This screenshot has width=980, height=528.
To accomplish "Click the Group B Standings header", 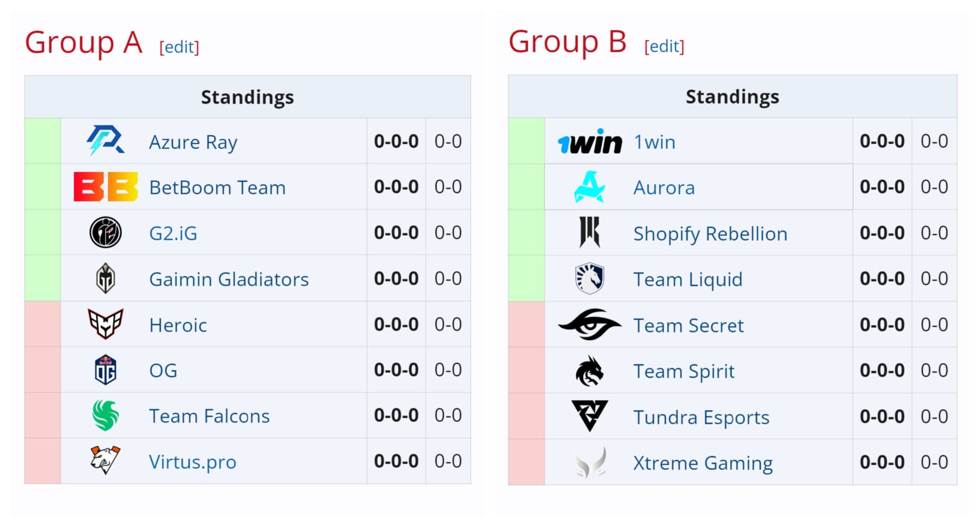I will tap(733, 96).
